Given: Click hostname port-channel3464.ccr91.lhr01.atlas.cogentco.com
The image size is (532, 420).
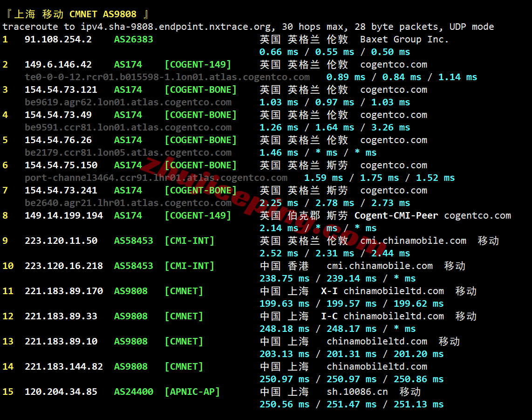Looking at the screenshot, I should pyautogui.click(x=156, y=178).
